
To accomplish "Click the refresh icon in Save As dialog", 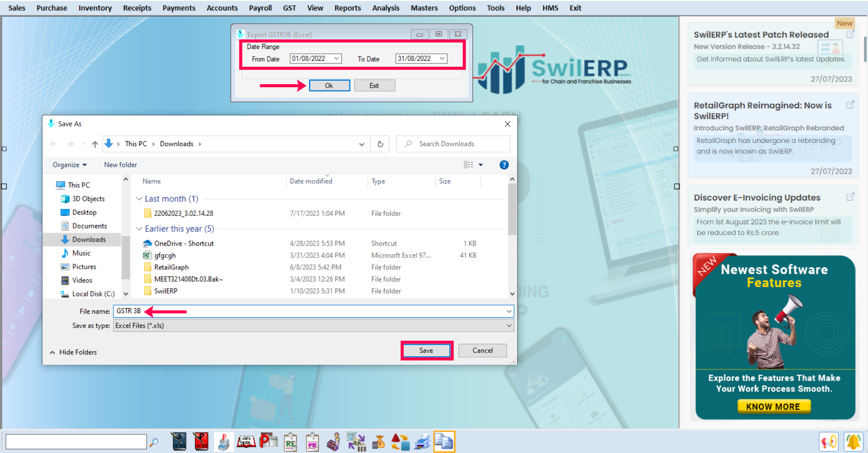I will click(380, 144).
